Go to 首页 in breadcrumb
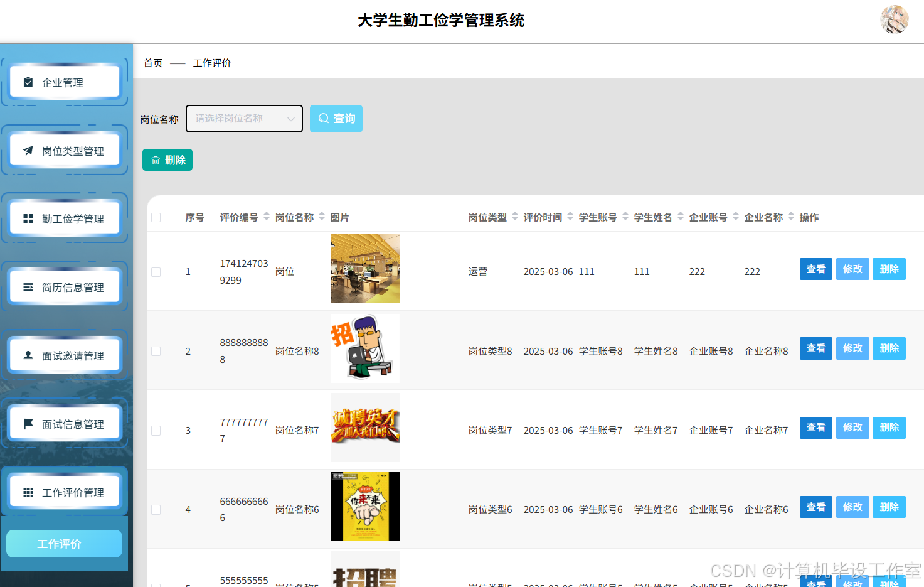 click(x=153, y=63)
